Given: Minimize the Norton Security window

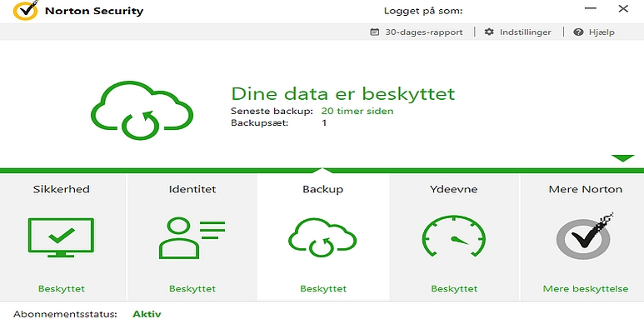Looking at the screenshot, I should click(591, 8).
